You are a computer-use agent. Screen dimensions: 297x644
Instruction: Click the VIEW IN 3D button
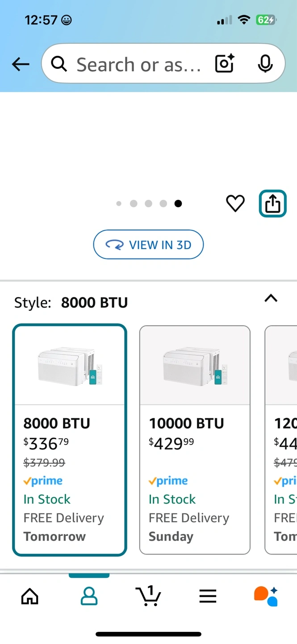tap(148, 245)
